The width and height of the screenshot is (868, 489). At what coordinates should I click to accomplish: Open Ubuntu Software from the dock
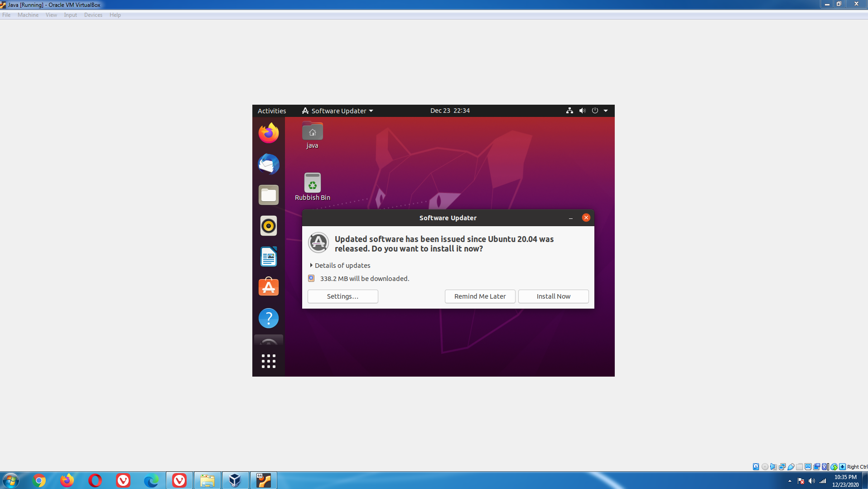click(269, 287)
